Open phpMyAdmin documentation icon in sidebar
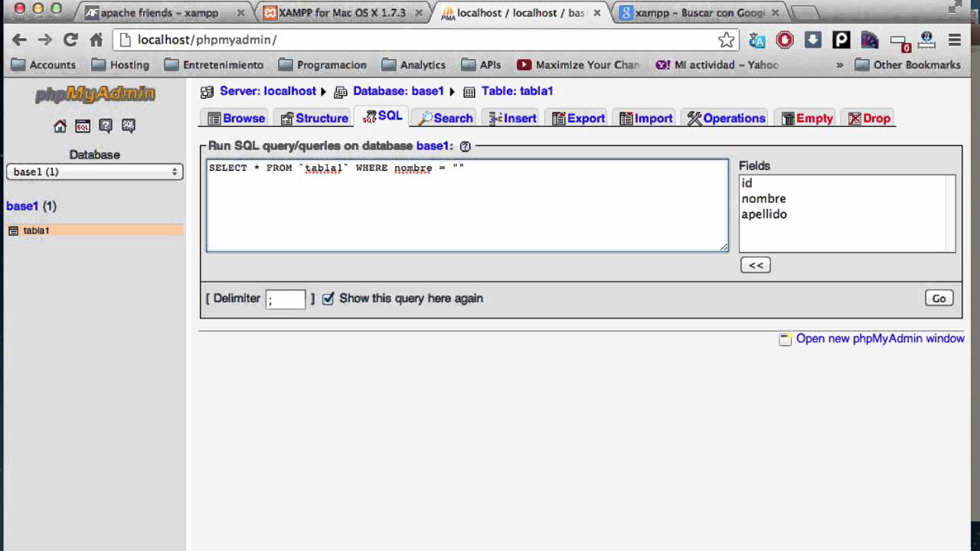The height and width of the screenshot is (551, 980). click(106, 126)
